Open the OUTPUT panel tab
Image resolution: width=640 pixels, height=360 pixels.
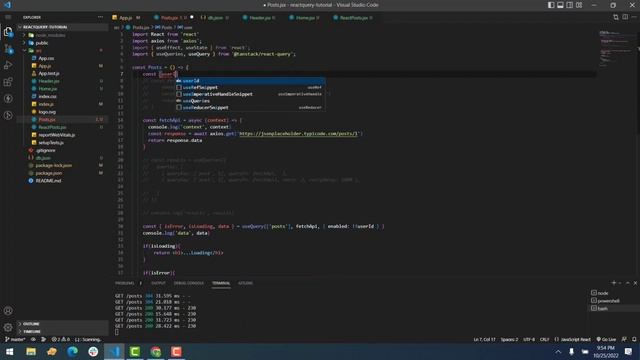(x=158, y=283)
